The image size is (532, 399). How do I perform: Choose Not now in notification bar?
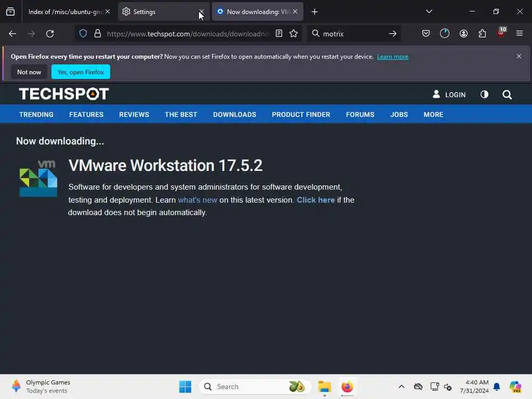point(29,72)
